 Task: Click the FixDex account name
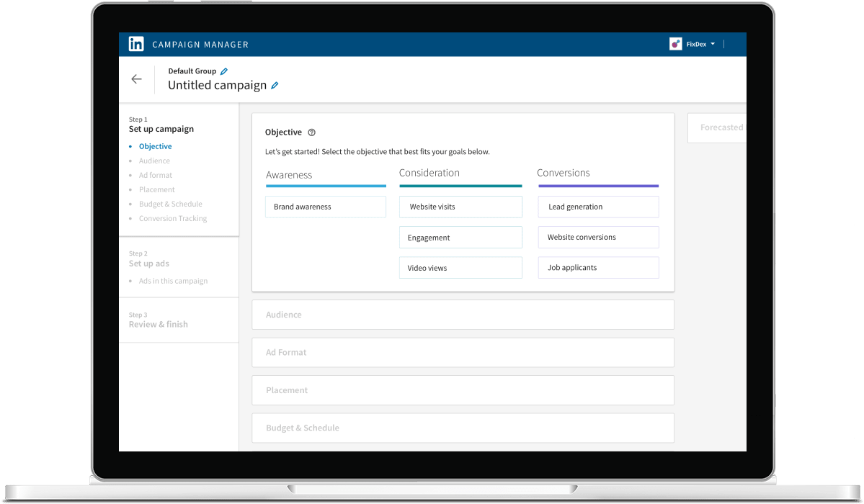[x=697, y=44]
